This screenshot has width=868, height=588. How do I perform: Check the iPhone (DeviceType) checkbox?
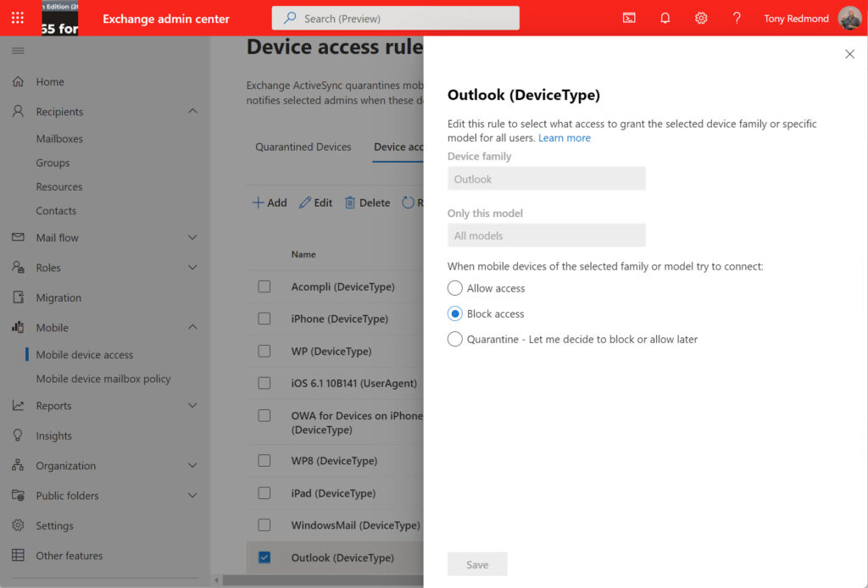pos(264,319)
